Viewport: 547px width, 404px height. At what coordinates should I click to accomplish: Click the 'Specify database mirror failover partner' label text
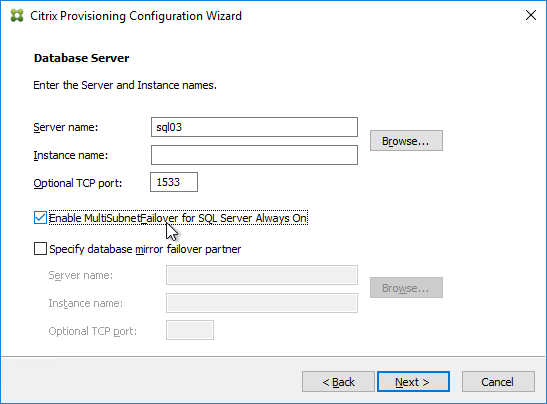coord(145,249)
